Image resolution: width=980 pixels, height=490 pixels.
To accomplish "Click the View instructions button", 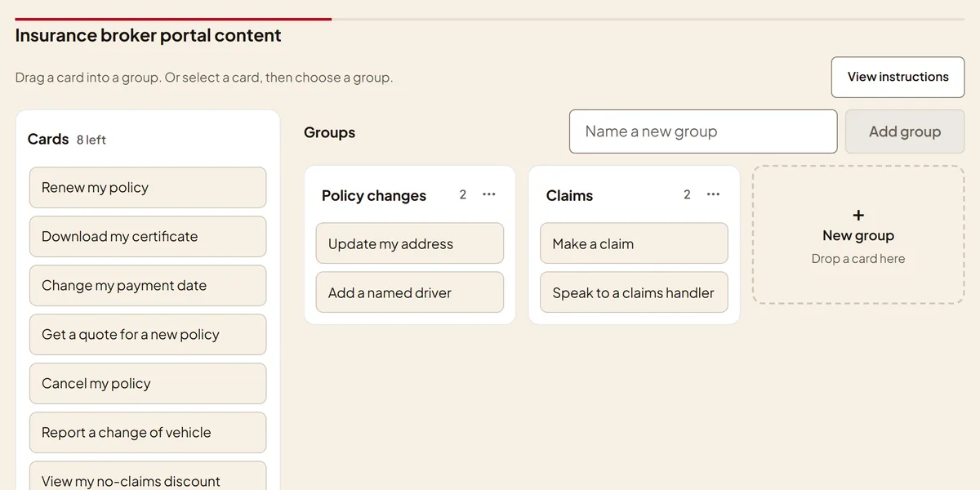I will click(898, 77).
